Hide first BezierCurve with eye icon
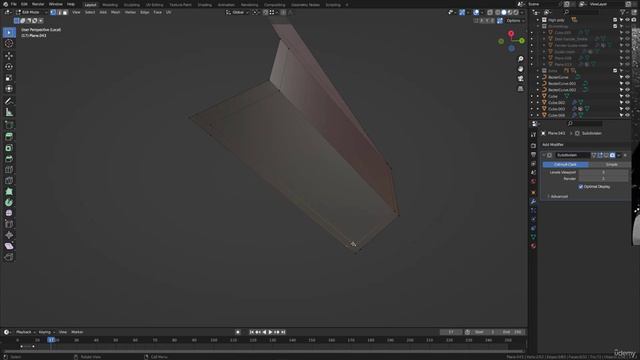The height and width of the screenshot is (360, 640). point(627,77)
